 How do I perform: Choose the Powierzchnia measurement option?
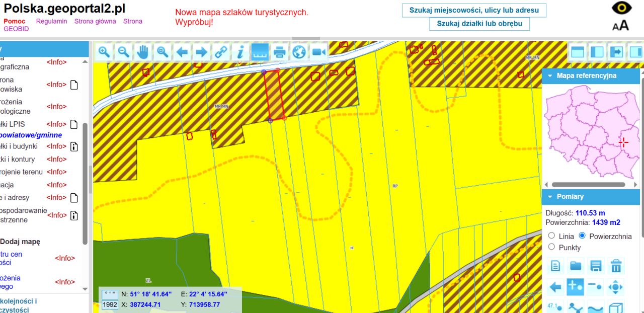click(583, 236)
